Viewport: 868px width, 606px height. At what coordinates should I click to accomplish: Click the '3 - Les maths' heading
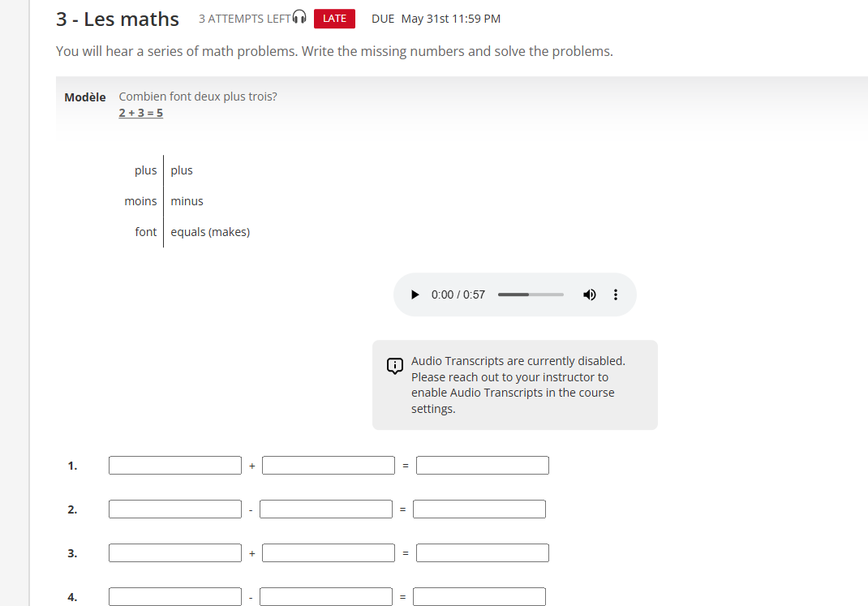(x=118, y=19)
